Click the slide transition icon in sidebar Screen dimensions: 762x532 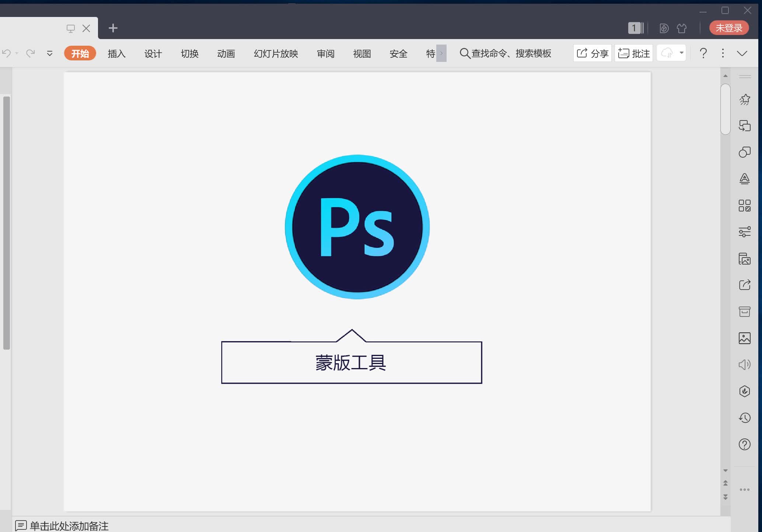click(x=744, y=126)
